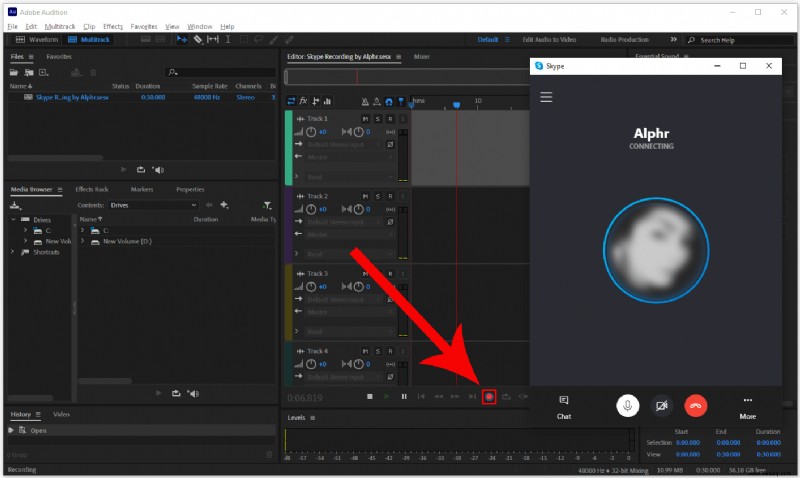Toggle video camera in Skype call
The height and width of the screenshot is (478, 800).
[x=662, y=406]
